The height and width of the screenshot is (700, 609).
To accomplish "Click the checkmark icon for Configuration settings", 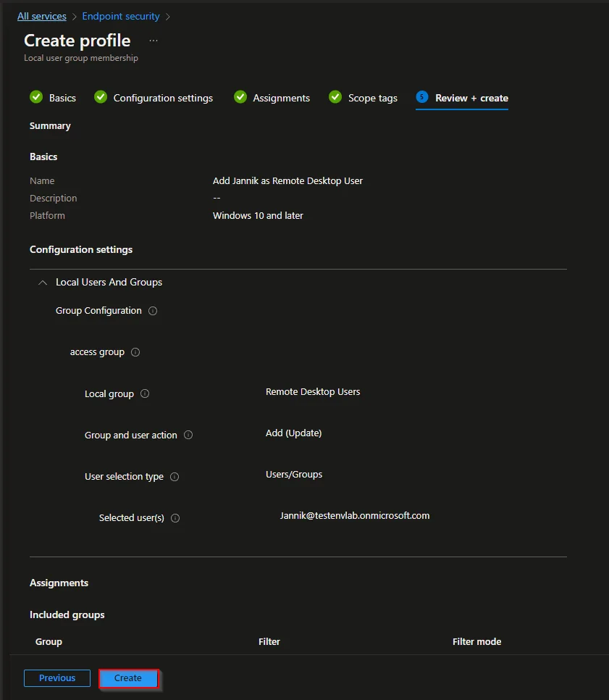I will pos(101,97).
